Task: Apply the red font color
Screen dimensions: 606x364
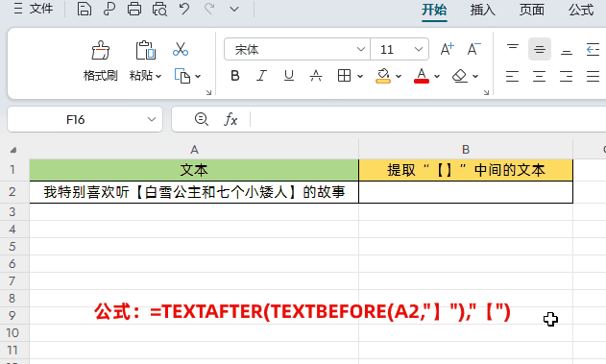Action: click(x=422, y=76)
